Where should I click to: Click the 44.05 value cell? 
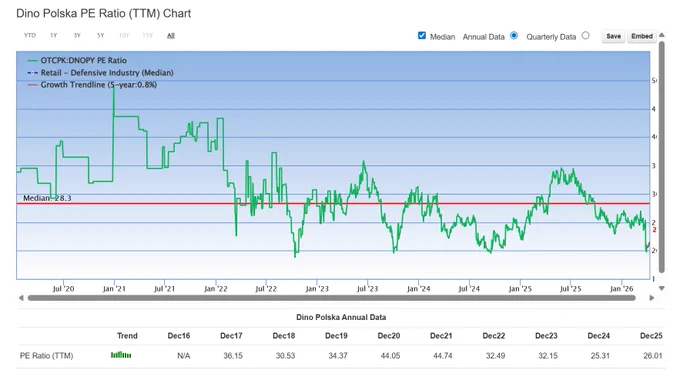click(390, 356)
